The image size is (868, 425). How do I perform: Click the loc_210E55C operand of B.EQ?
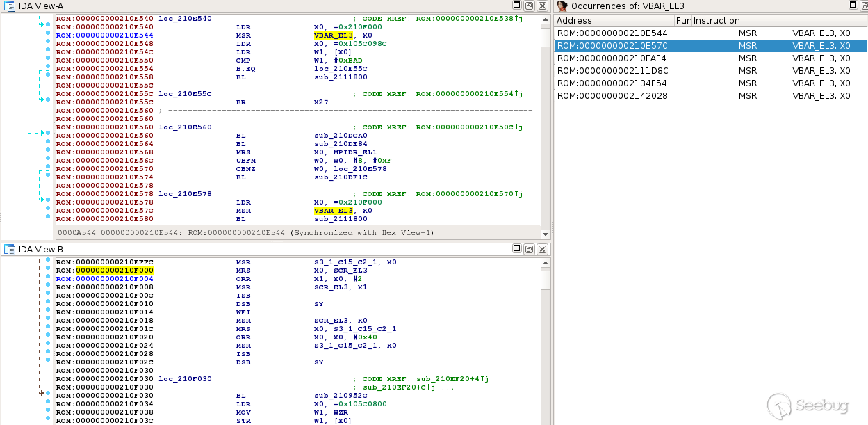[x=341, y=69]
